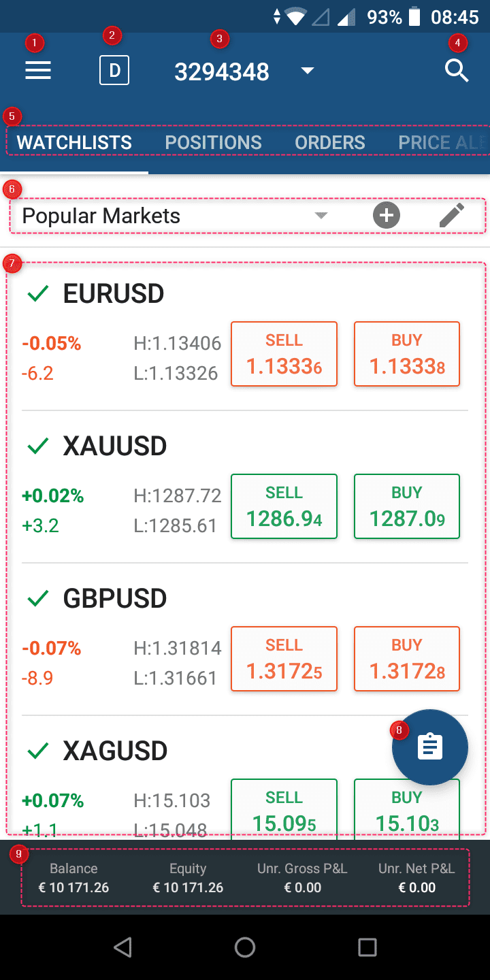Expand the account 3294348 dropdown arrow
This screenshot has width=490, height=980.
coord(308,71)
